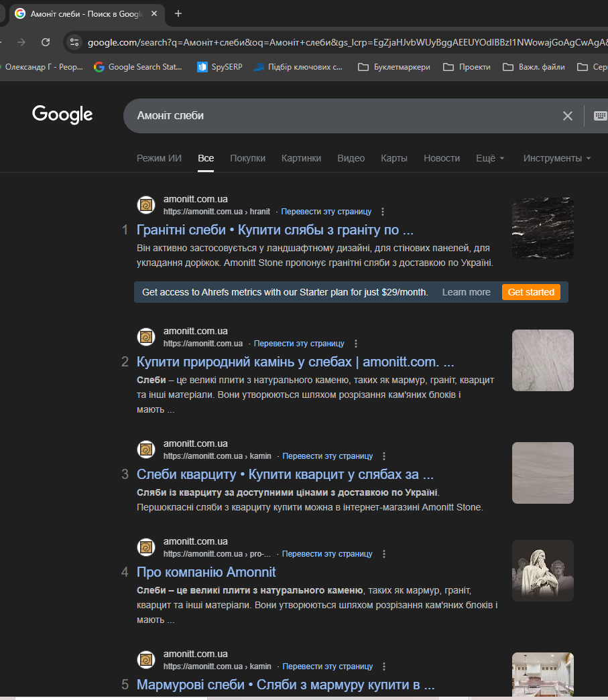
Task: Open the on-screen keyboard icon
Action: tap(600, 116)
